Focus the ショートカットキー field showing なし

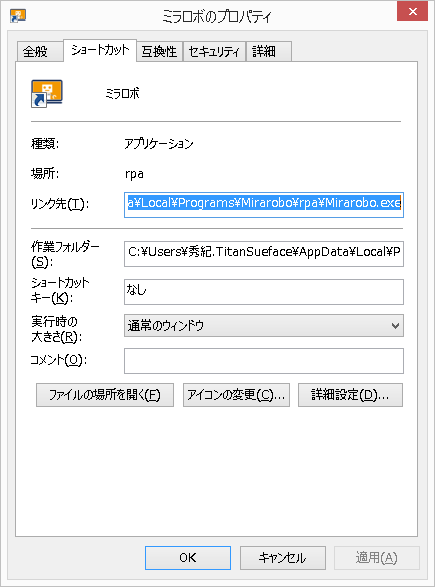tap(264, 292)
